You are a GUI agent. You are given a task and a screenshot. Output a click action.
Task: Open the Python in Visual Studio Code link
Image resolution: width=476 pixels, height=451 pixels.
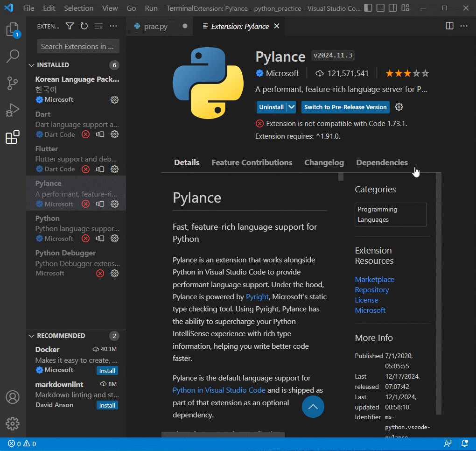point(219,390)
